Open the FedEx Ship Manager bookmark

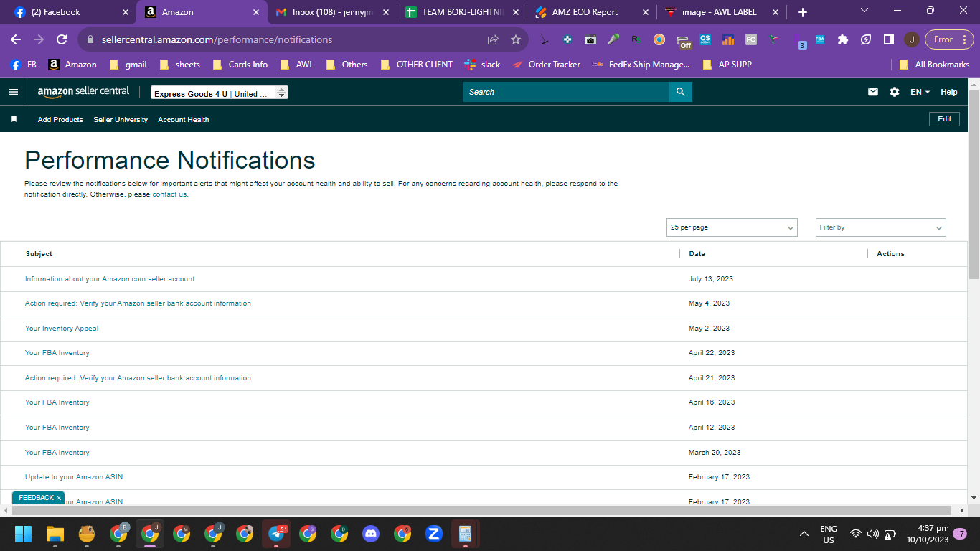click(x=641, y=65)
